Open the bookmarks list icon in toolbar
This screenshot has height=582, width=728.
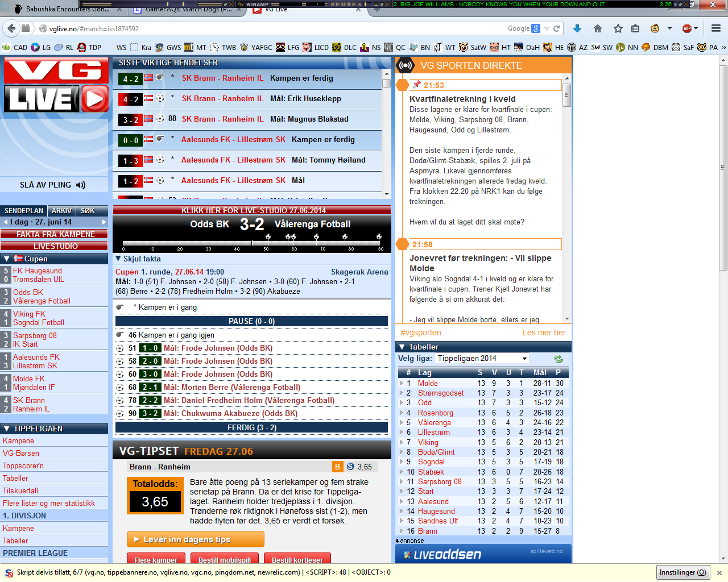pyautogui.click(x=635, y=28)
